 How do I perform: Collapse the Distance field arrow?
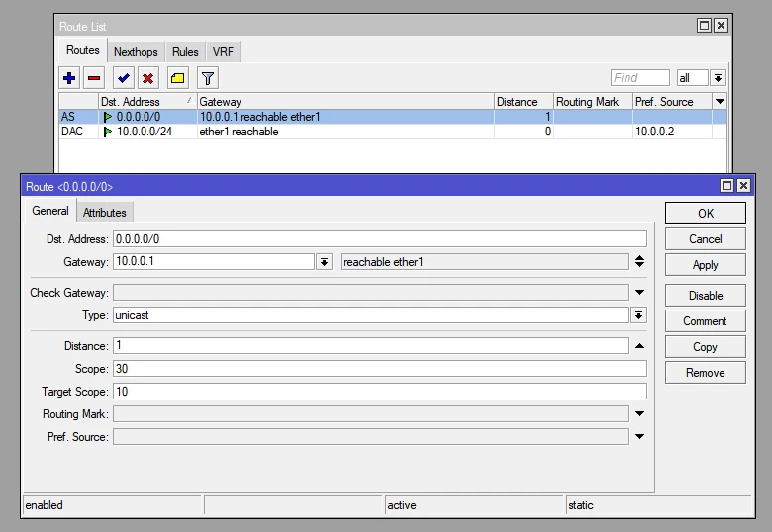click(639, 346)
